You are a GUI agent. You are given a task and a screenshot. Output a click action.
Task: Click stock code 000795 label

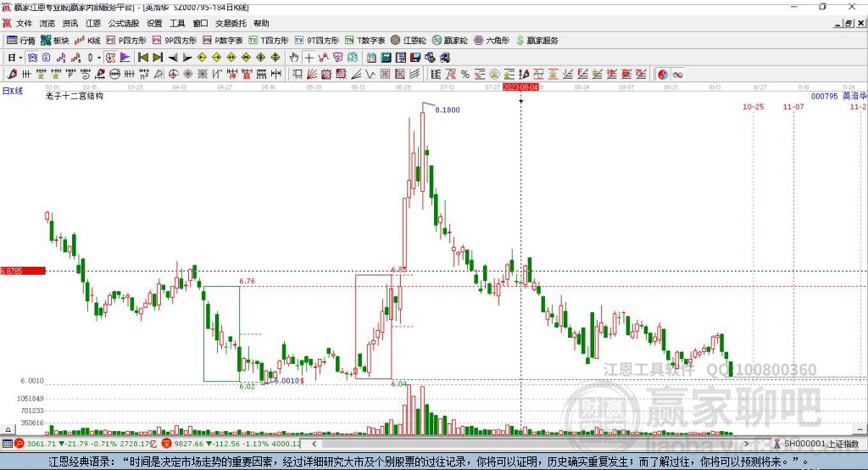[824, 97]
